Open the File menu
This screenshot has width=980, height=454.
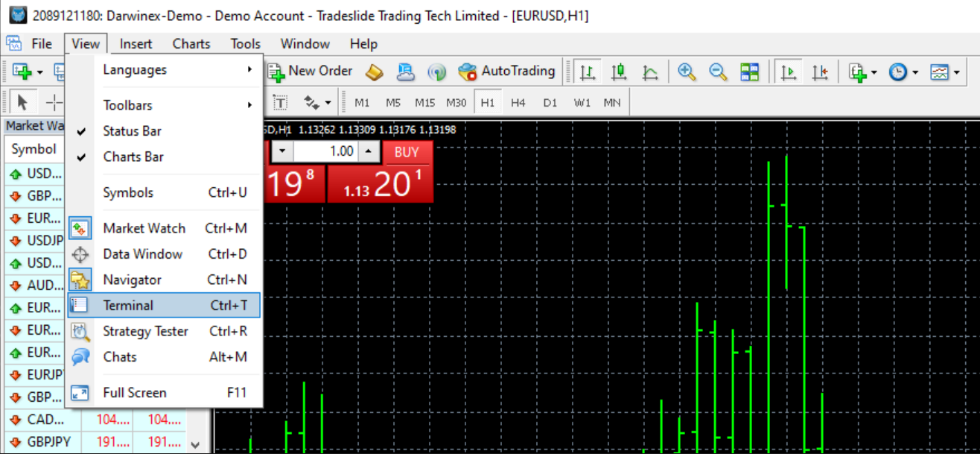(42, 44)
